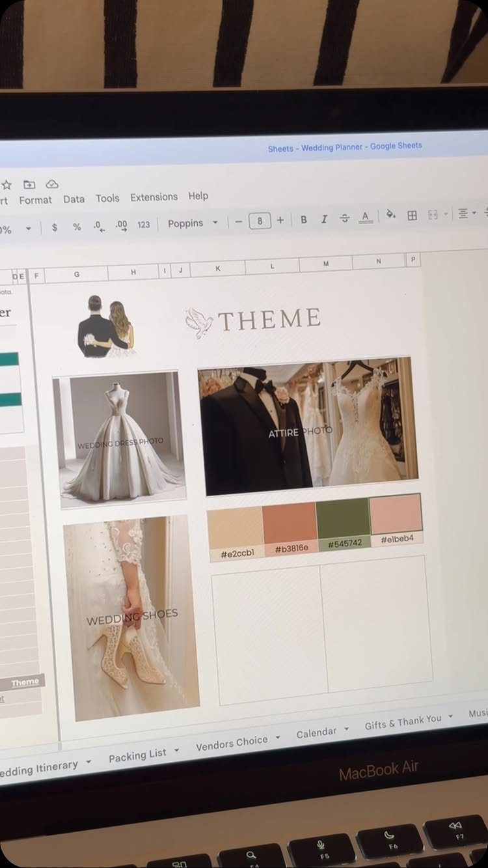
Task: Toggle italic formatting
Action: point(324,219)
